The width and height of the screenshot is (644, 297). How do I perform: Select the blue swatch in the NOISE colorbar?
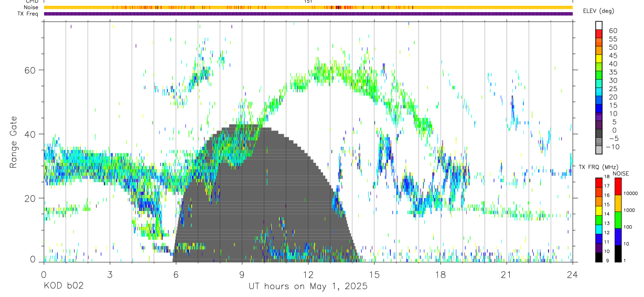coord(617,236)
